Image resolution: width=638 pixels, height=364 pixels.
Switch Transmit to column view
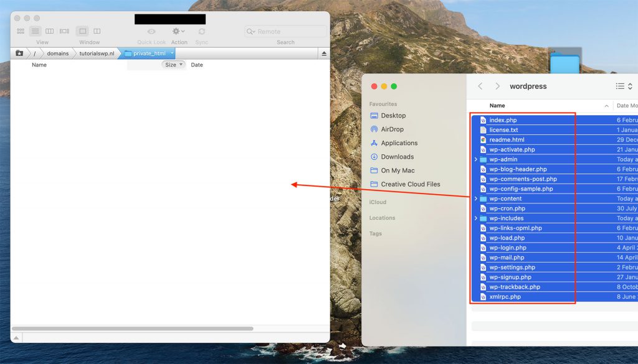click(50, 31)
